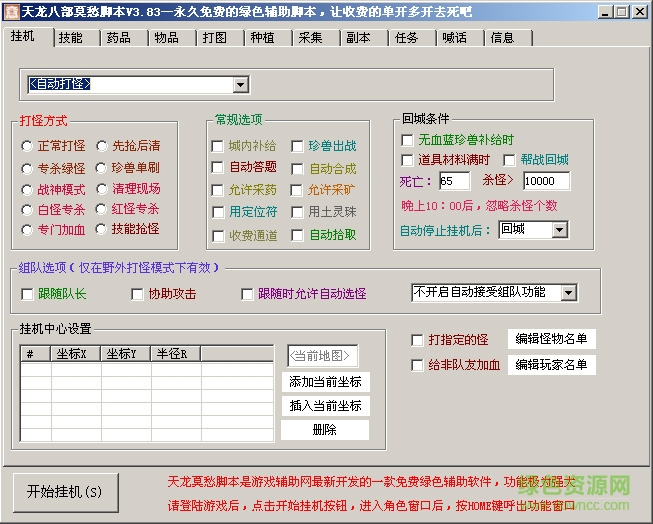
Task: Choose the 战神模式 radio option
Action: pos(27,189)
